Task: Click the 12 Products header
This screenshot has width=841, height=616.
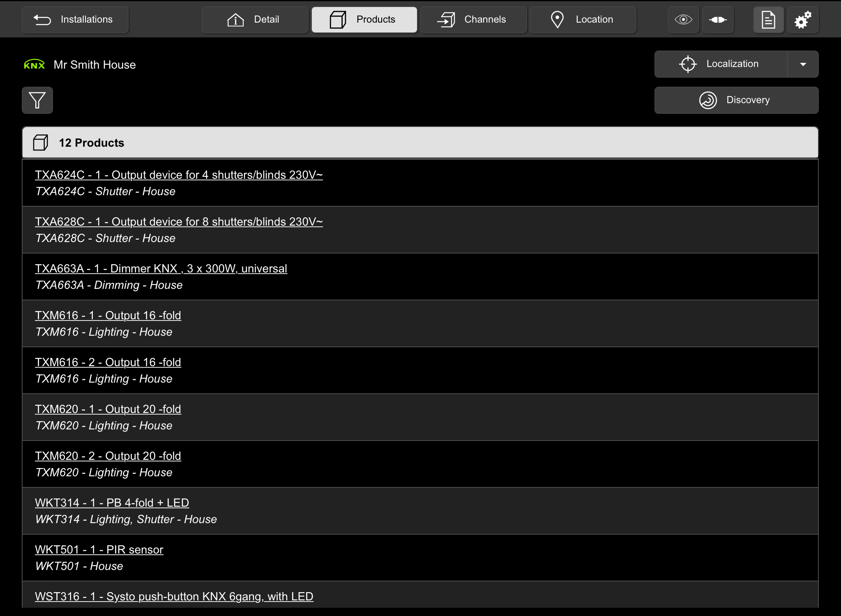Action: [x=420, y=142]
